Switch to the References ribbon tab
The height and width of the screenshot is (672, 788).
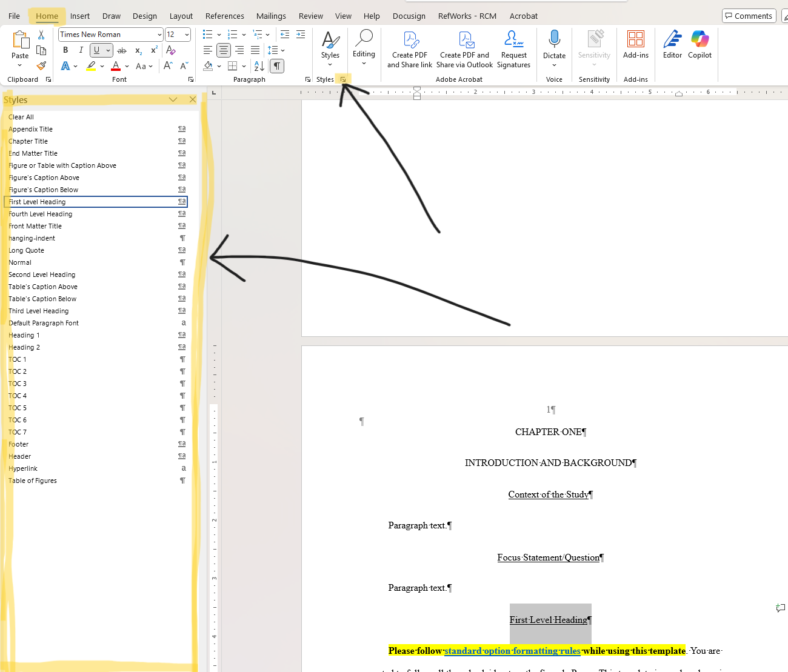(x=224, y=16)
